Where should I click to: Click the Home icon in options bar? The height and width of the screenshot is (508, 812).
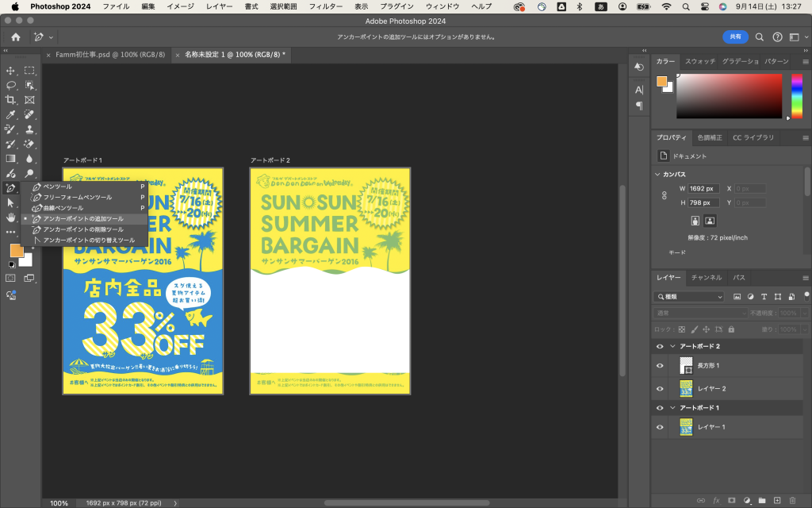[x=16, y=37]
